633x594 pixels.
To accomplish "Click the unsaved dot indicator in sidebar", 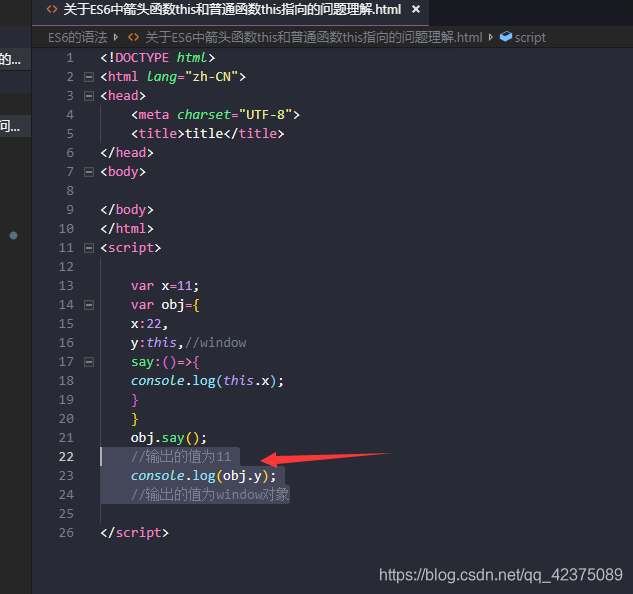I will (13, 236).
